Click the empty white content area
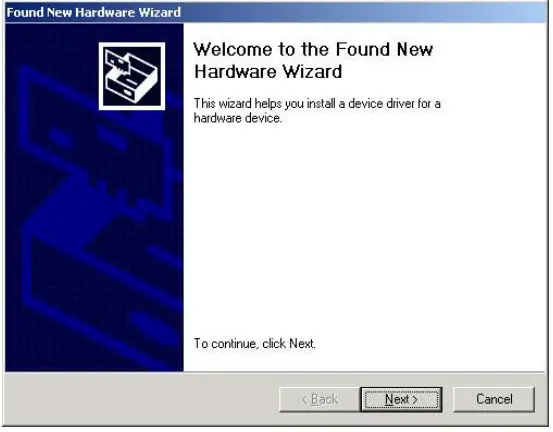This screenshot has height=432, width=553. coord(363,229)
